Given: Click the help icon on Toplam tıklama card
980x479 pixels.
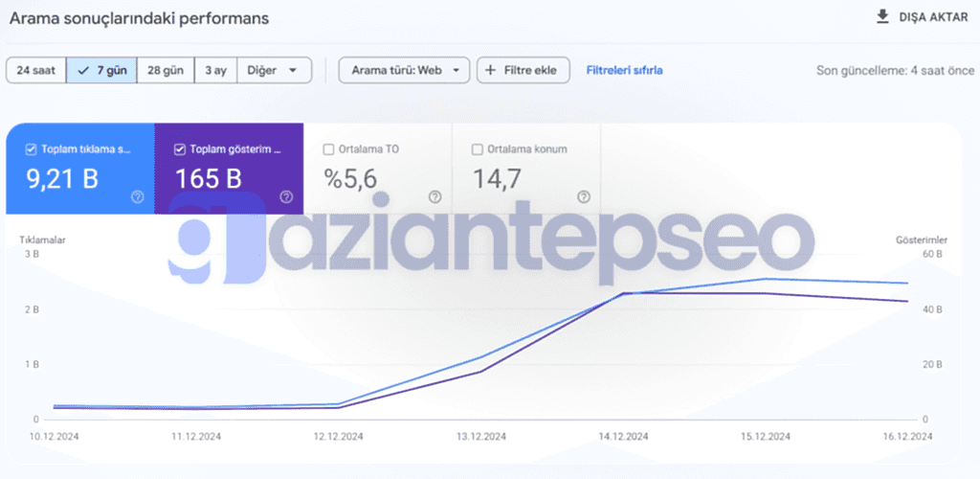Looking at the screenshot, I should pos(138,196).
